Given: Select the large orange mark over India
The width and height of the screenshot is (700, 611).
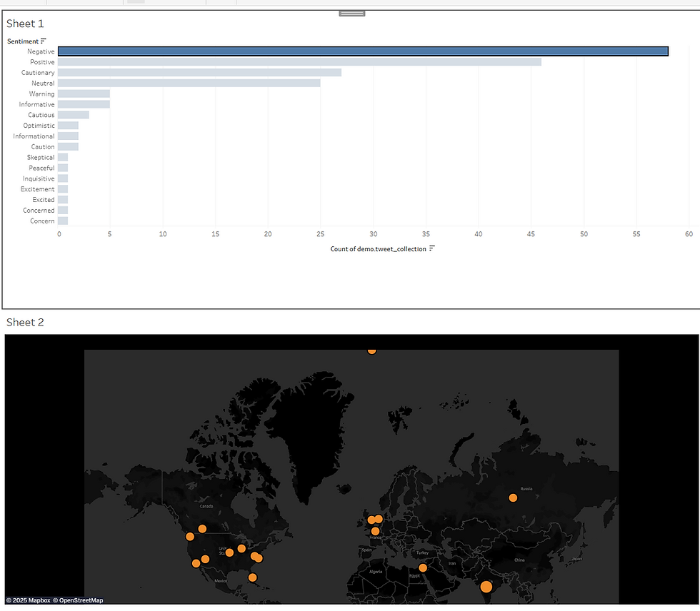Looking at the screenshot, I should coord(486,586).
